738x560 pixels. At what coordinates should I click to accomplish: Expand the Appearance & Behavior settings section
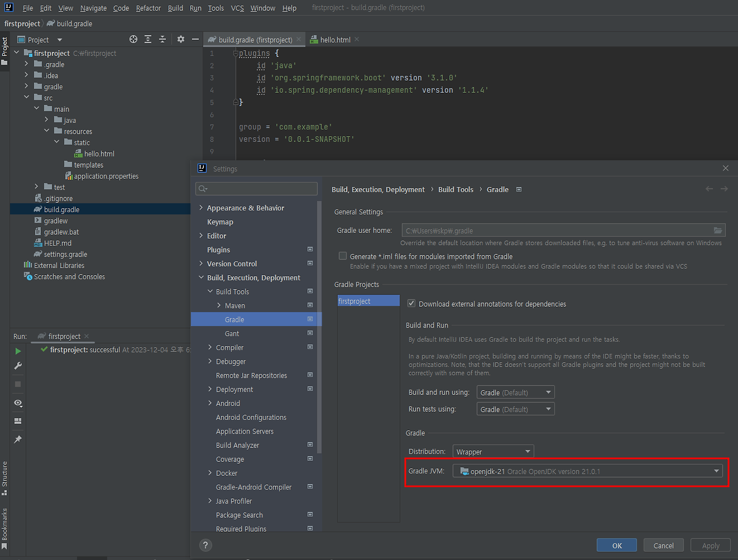pos(201,208)
